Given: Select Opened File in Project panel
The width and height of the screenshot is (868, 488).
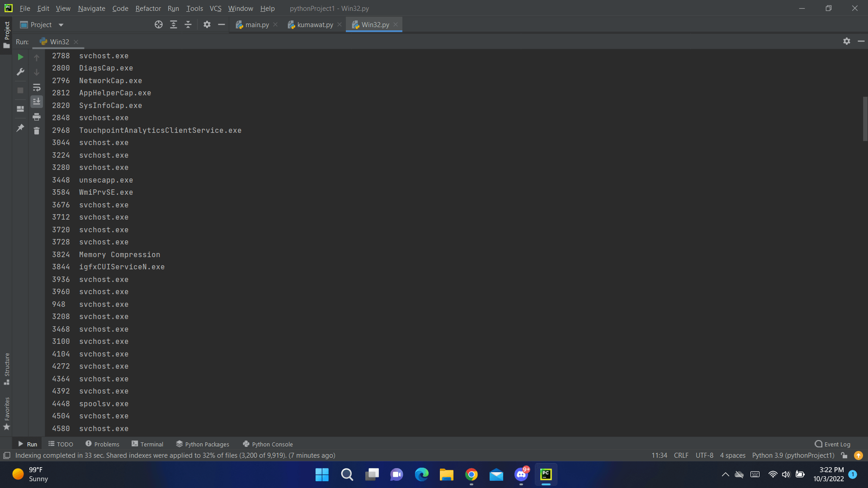Looking at the screenshot, I should tap(159, 24).
